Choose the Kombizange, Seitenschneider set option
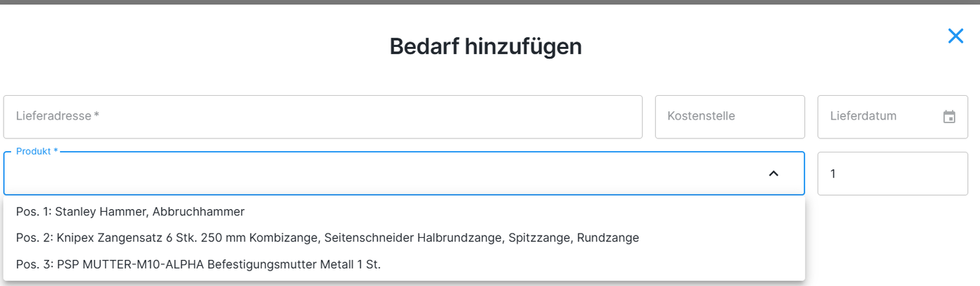Image resolution: width=980 pixels, height=286 pixels. 392,238
